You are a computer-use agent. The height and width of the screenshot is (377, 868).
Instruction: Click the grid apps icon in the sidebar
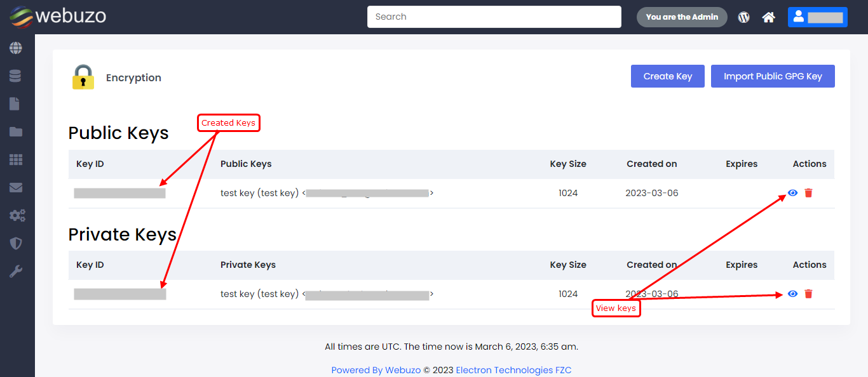click(x=16, y=160)
